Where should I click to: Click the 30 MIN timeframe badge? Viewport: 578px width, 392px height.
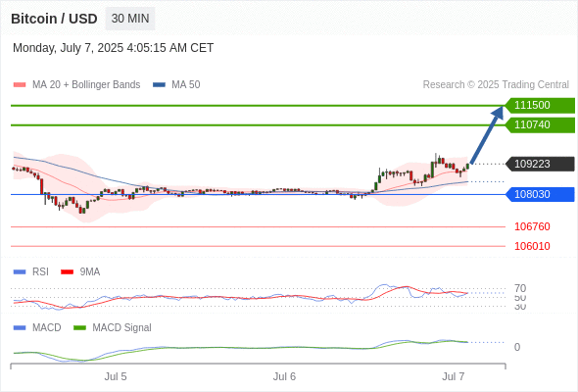(x=130, y=19)
